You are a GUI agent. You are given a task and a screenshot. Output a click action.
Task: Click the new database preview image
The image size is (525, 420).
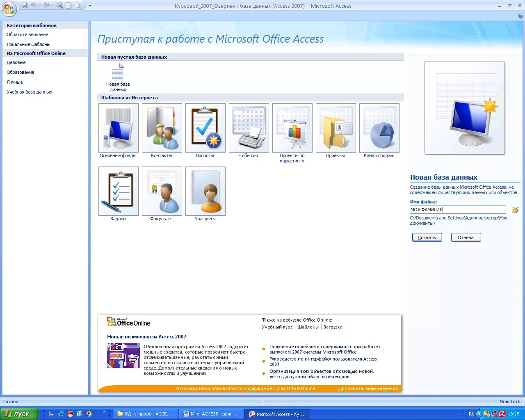coord(465,108)
